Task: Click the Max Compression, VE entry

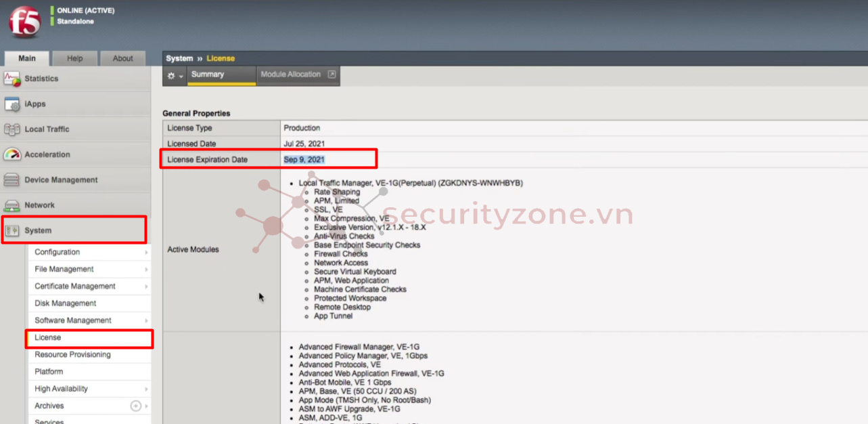Action: 352,219
